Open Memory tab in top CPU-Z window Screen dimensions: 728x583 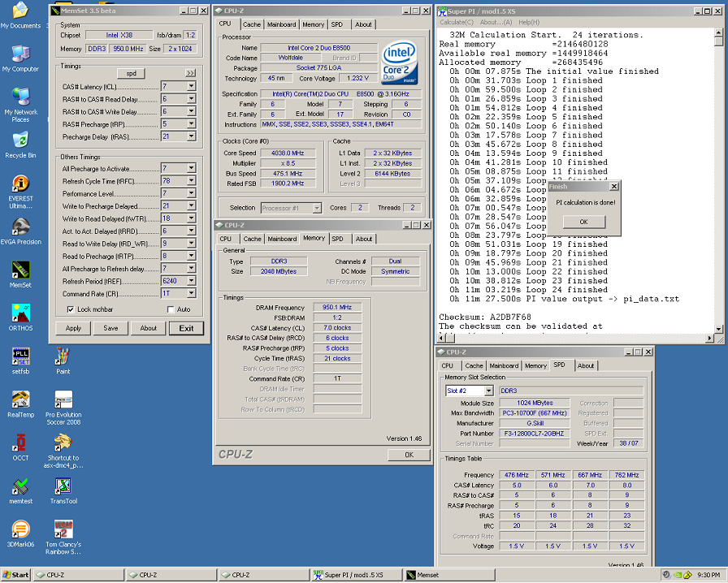click(314, 24)
